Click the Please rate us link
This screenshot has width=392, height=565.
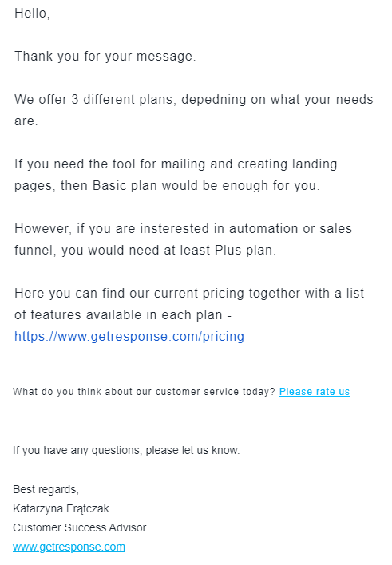pyautogui.click(x=315, y=392)
